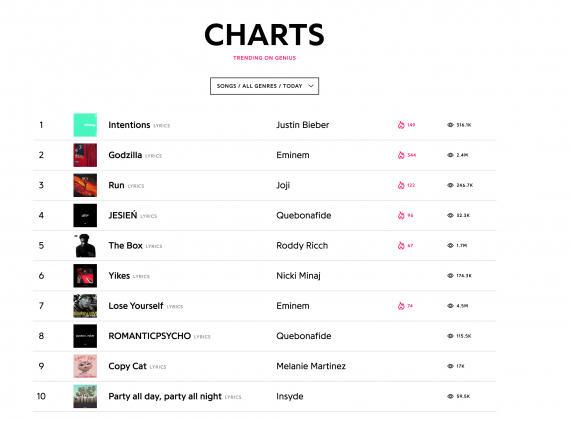Image resolution: width=570 pixels, height=421 pixels.
Task: Click the chevron arrow in the chart filter box
Action: (311, 86)
